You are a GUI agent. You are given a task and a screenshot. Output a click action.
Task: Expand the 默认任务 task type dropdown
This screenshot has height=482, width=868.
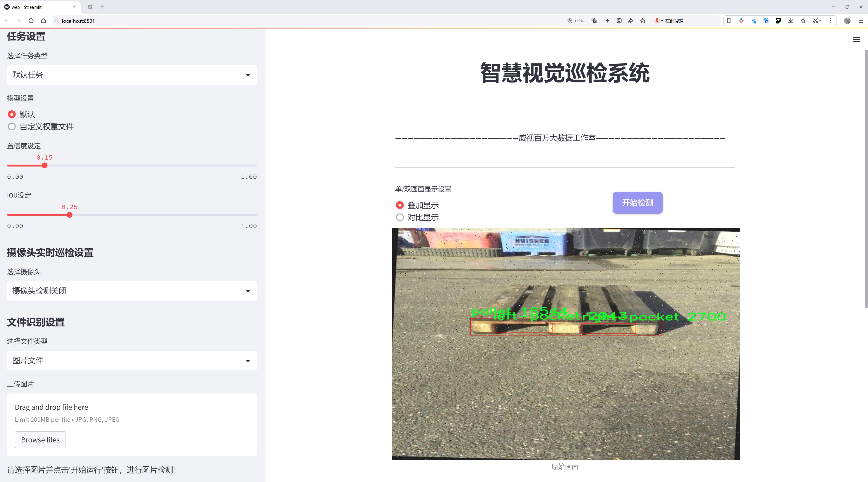(132, 75)
